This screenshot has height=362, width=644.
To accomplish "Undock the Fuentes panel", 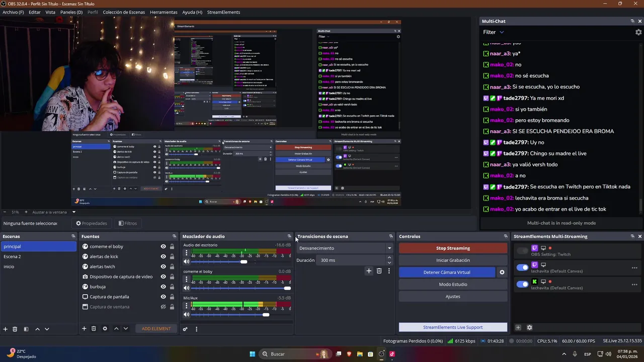I will tap(175, 236).
